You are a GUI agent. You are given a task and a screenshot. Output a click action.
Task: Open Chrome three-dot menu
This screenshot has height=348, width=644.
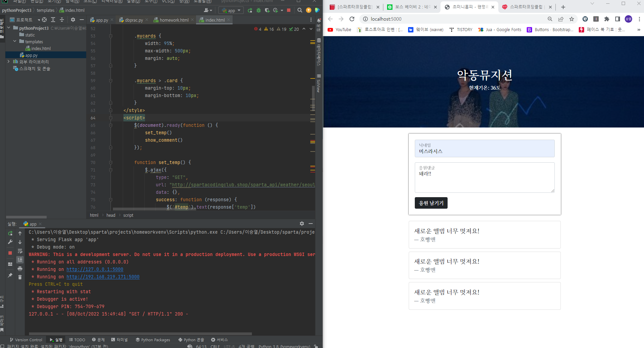coord(639,19)
